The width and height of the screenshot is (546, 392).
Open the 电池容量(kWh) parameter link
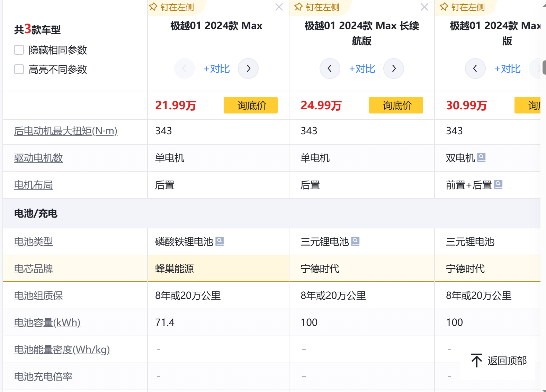(x=47, y=322)
